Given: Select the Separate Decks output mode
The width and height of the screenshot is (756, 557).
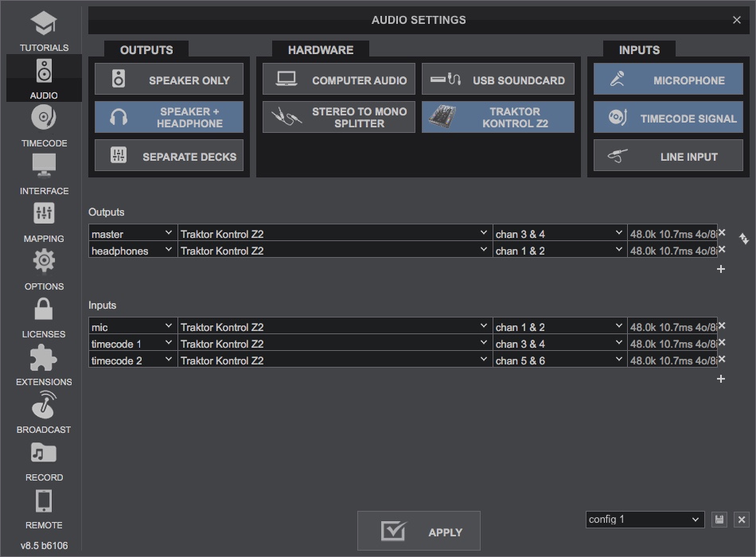Looking at the screenshot, I should [x=169, y=155].
